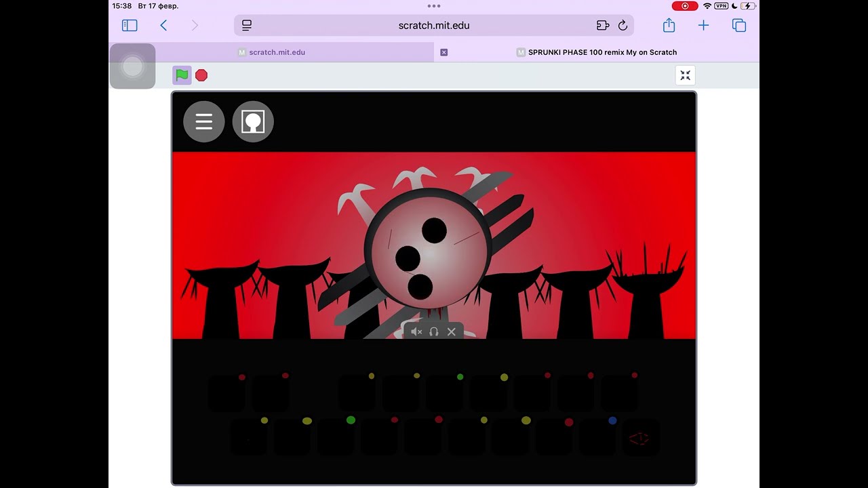
Task: Show the Safari sidebar
Action: click(130, 25)
